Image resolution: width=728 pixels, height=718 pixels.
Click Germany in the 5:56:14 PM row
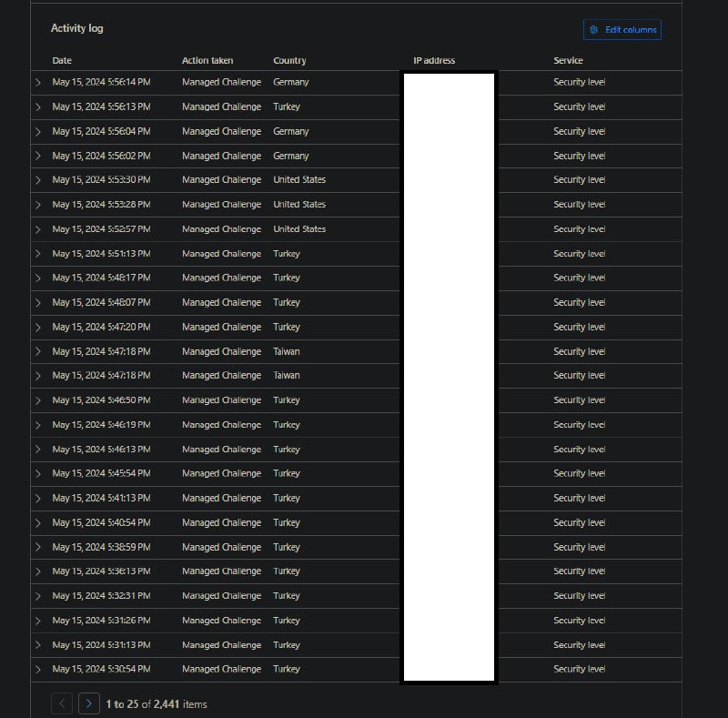point(290,82)
